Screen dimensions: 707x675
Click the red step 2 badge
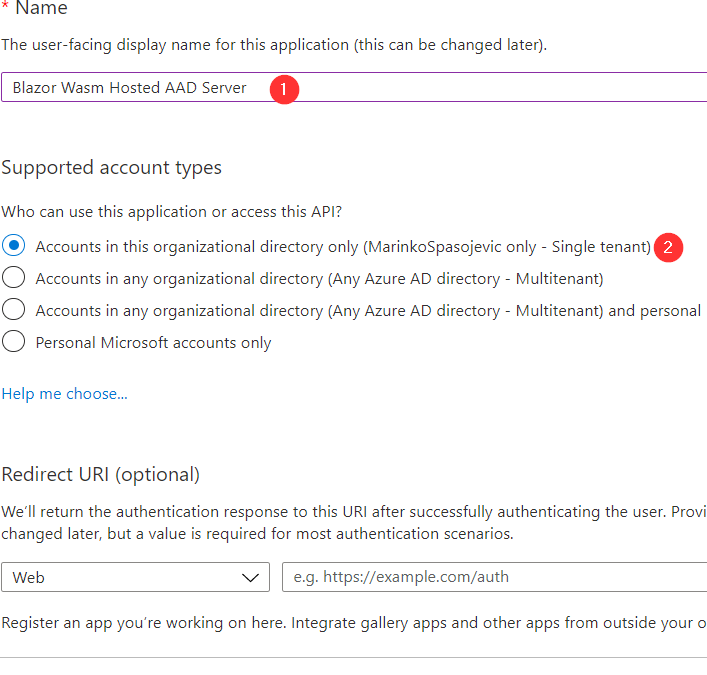(x=668, y=247)
